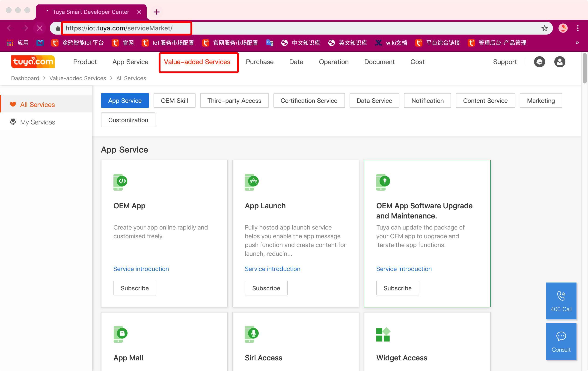Bookmark this page with the star icon

544,28
